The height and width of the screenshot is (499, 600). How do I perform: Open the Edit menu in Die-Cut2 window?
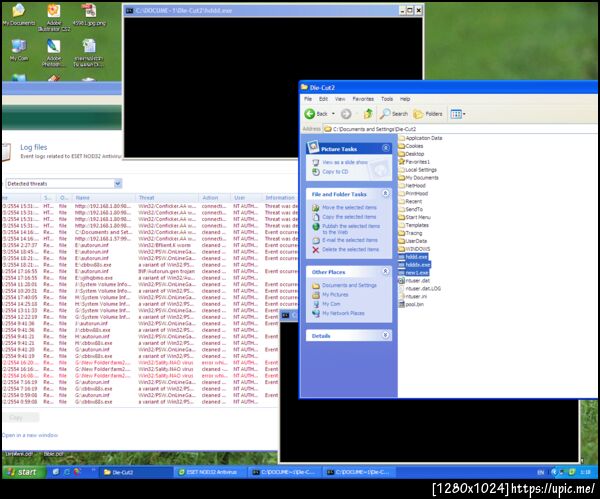[323, 99]
